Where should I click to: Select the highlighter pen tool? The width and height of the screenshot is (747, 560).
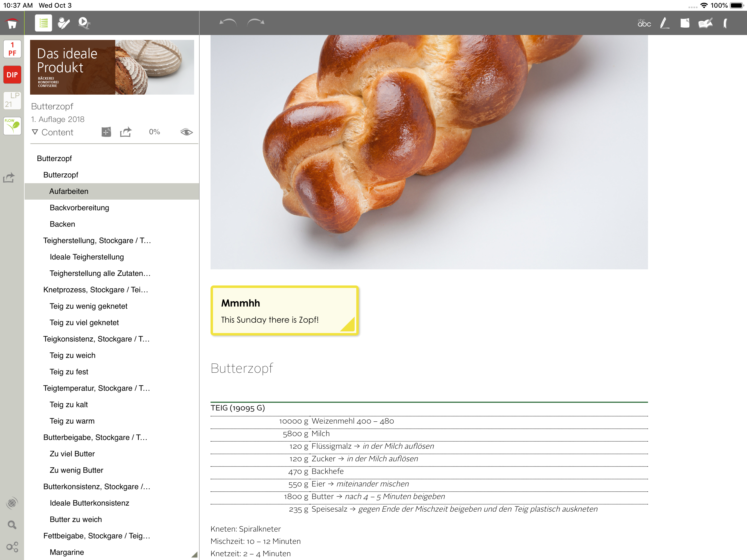coord(664,23)
